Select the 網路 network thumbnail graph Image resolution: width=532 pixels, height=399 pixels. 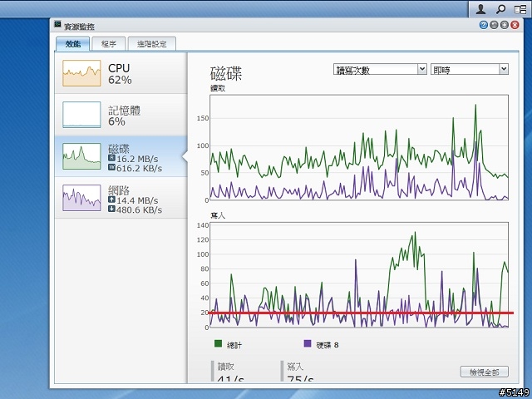(x=81, y=198)
